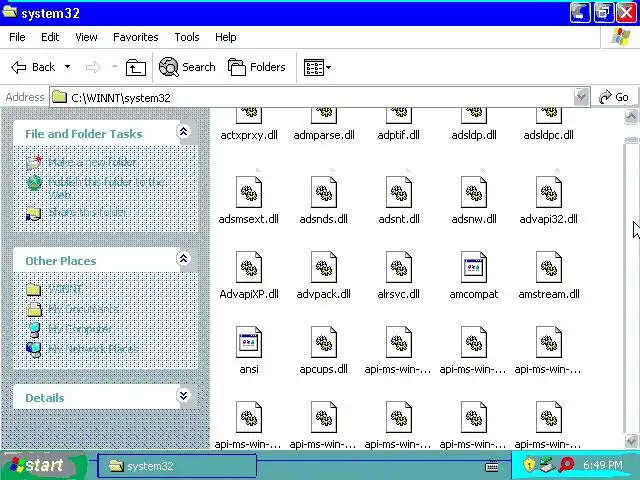Select the advpack.dll file icon
The image size is (640, 480).
click(324, 267)
